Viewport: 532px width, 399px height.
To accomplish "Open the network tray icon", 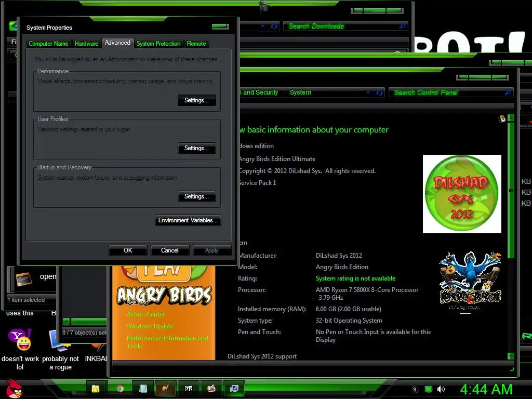I will [429, 390].
